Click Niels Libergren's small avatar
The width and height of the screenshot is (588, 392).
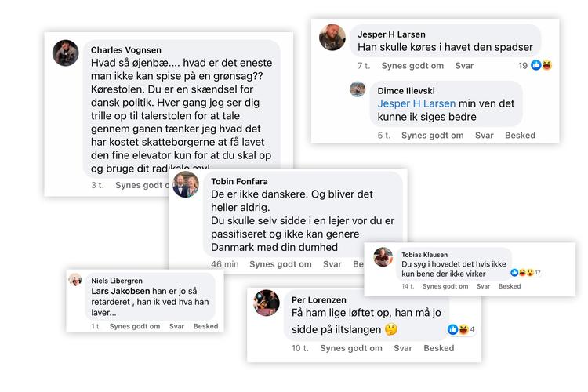[x=76, y=280]
